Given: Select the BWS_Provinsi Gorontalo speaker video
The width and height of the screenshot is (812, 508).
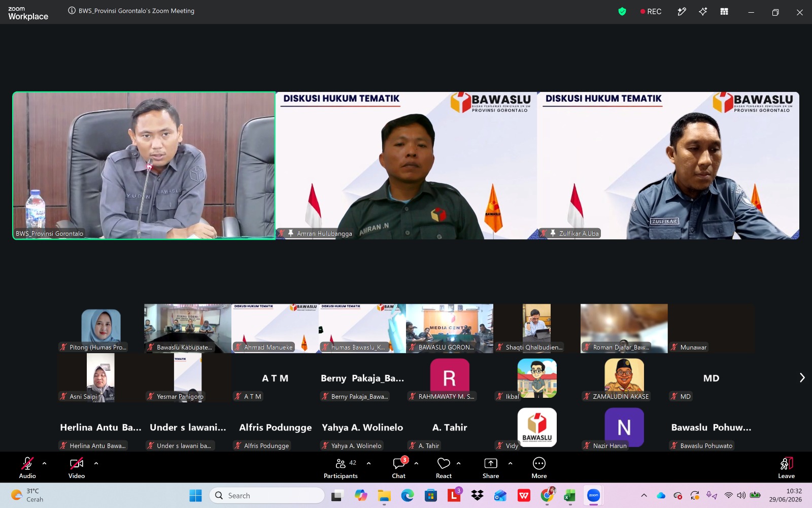Looking at the screenshot, I should [x=144, y=166].
